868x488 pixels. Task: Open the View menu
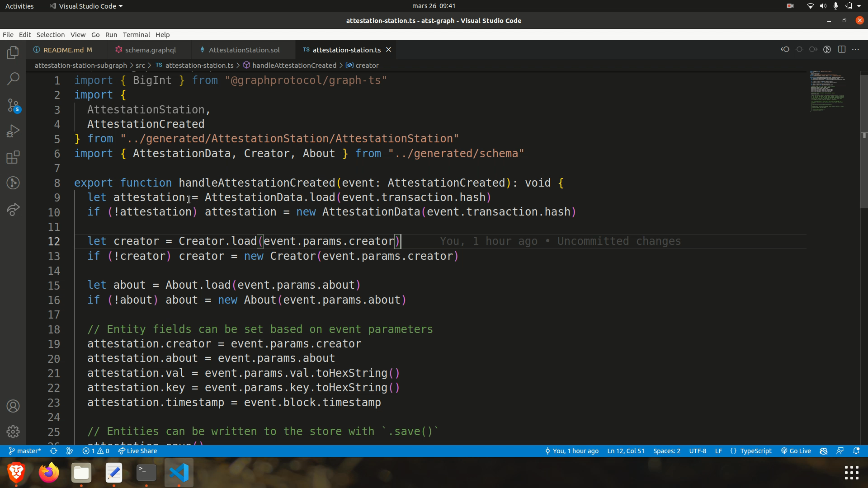78,35
